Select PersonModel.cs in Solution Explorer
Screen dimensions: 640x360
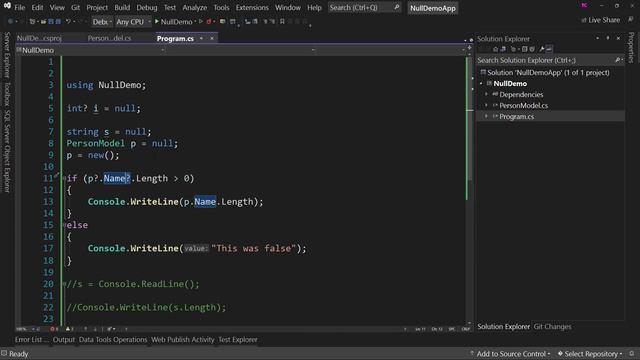point(524,106)
